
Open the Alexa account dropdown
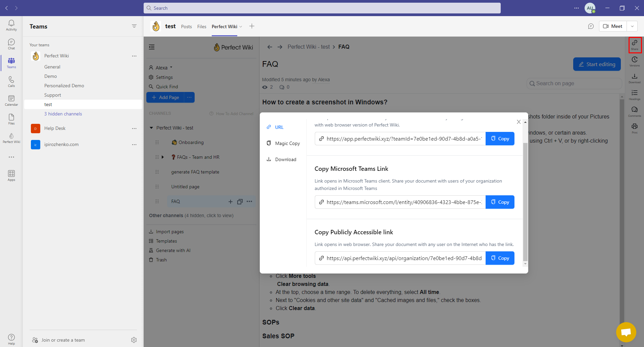161,67
